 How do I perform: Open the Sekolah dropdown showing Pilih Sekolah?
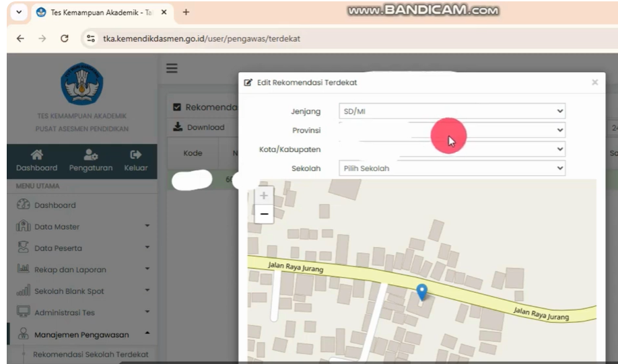click(451, 168)
